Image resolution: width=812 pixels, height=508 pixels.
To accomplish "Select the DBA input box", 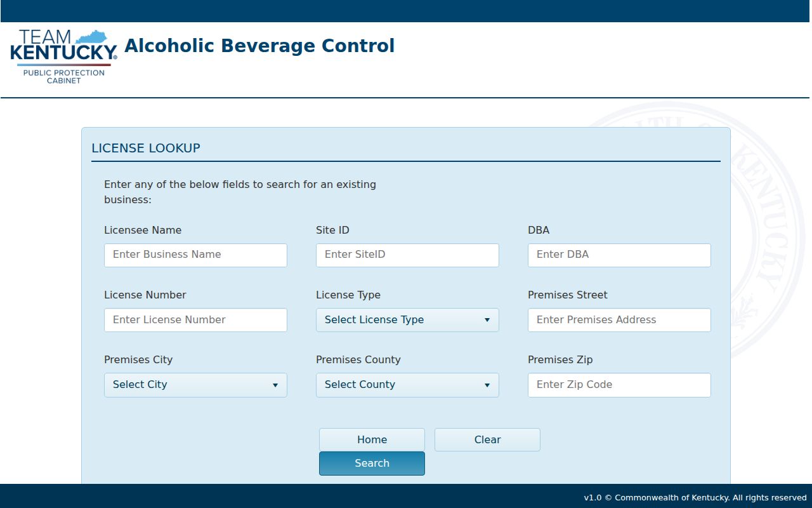I will (x=619, y=255).
